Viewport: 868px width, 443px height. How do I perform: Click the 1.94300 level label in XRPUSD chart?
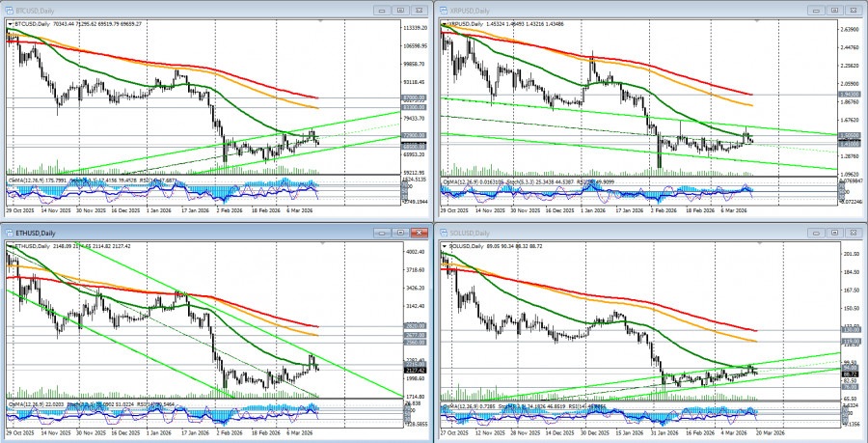click(849, 95)
